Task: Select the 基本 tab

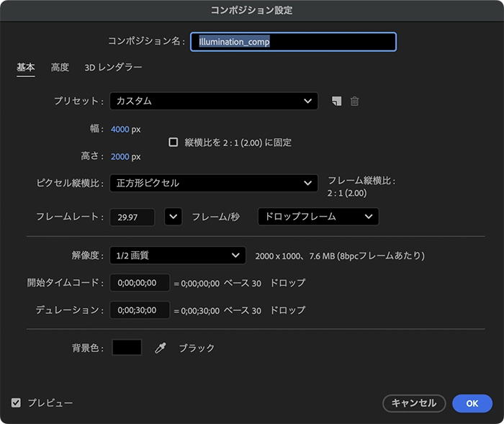Action: pos(26,67)
